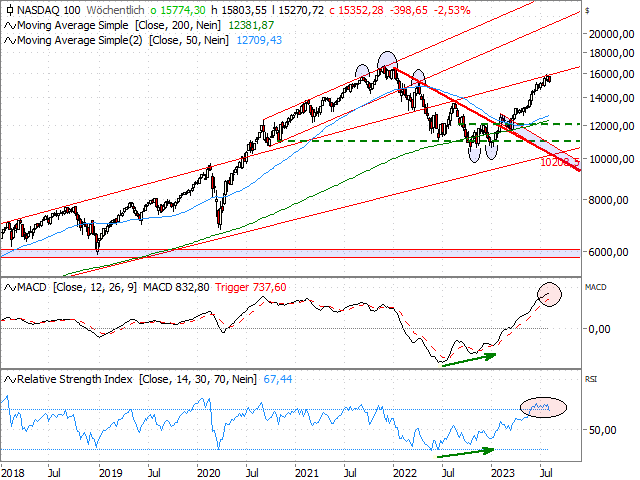Screen dimensions: 640x480
Task: Click the 16000,00 price axis label
Action: pos(611,74)
